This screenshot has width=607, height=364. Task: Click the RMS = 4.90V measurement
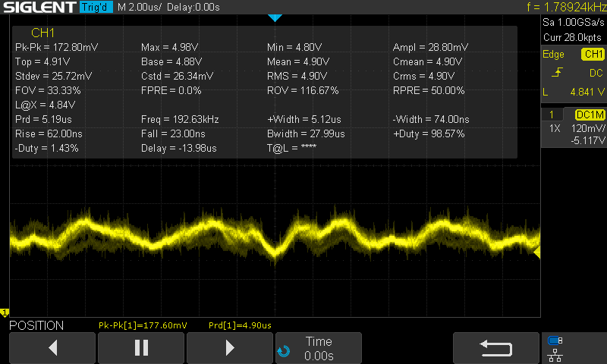297,76
